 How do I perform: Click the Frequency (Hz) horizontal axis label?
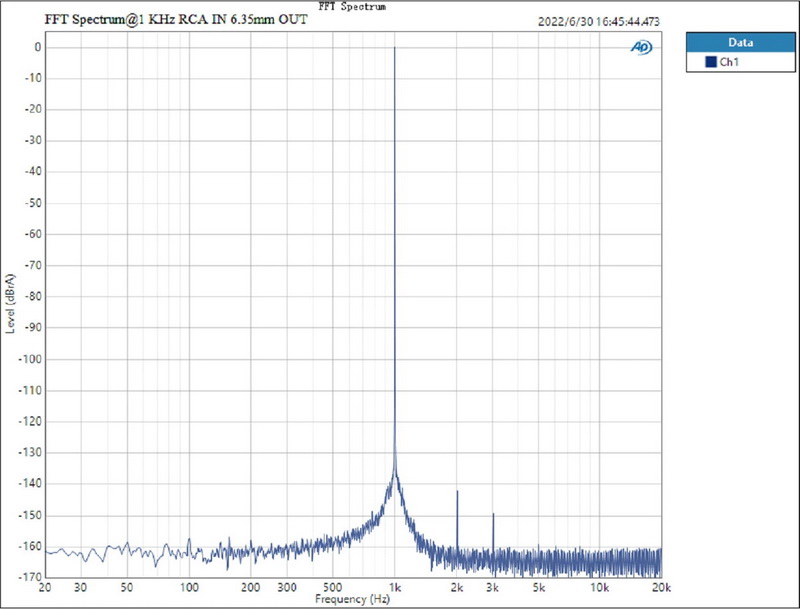click(352, 599)
